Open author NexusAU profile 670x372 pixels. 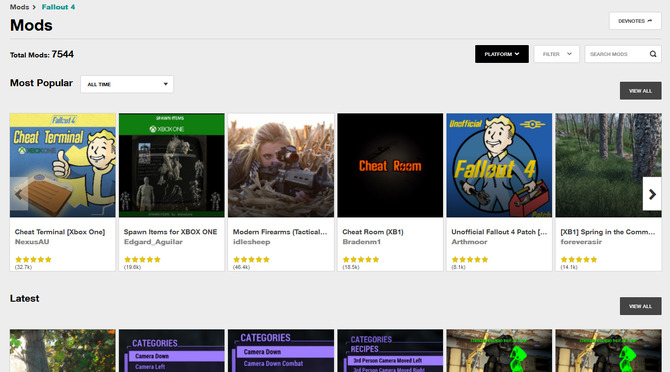(x=32, y=242)
